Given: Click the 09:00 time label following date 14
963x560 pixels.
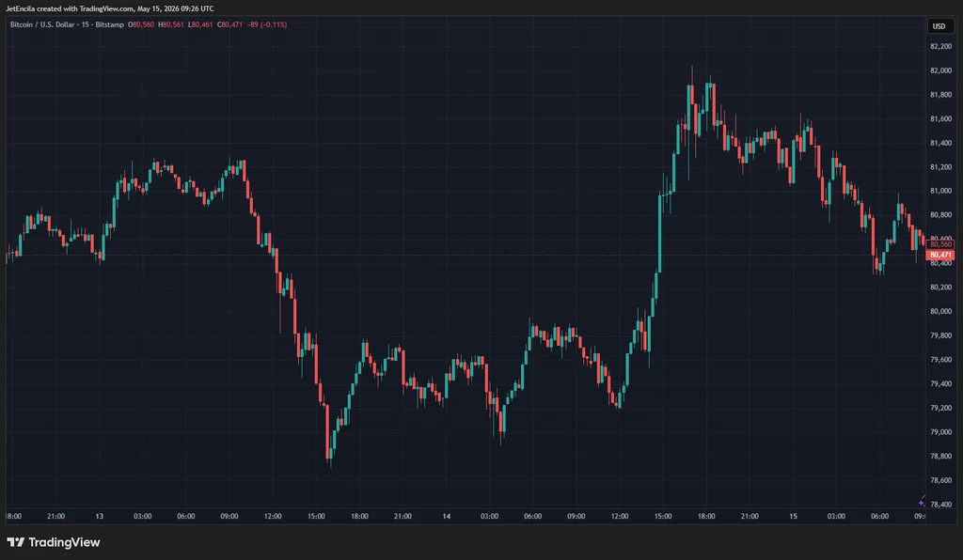Looking at the screenshot, I should tap(576, 517).
